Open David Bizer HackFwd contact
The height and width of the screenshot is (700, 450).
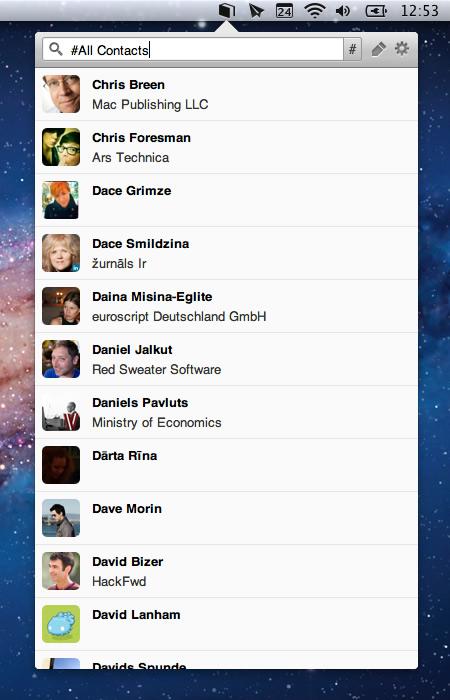click(226, 571)
